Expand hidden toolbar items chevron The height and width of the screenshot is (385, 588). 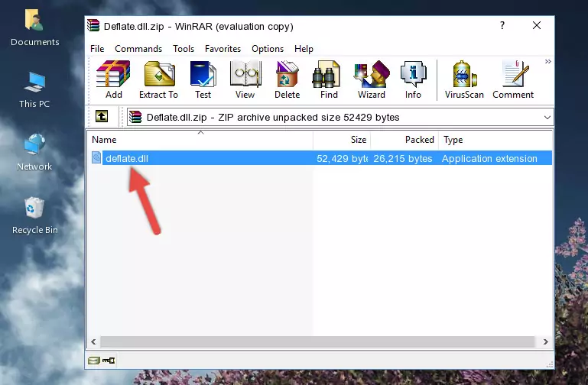(548, 61)
